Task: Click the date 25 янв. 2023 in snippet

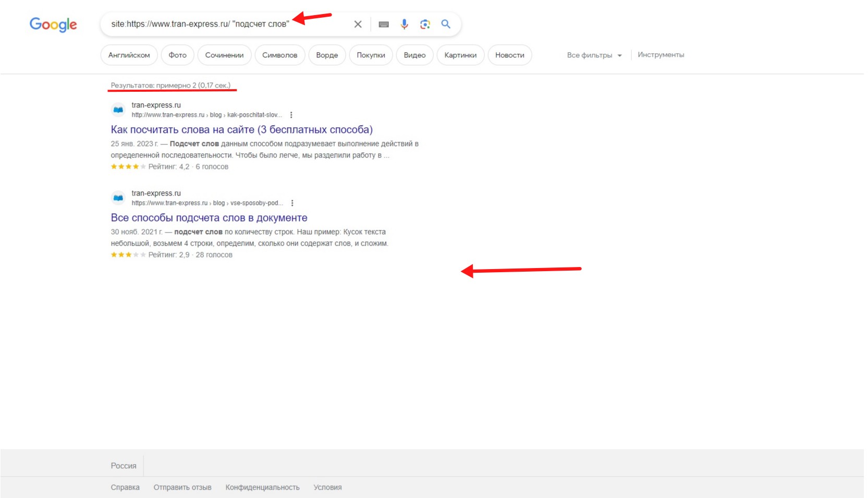Action: (x=134, y=143)
